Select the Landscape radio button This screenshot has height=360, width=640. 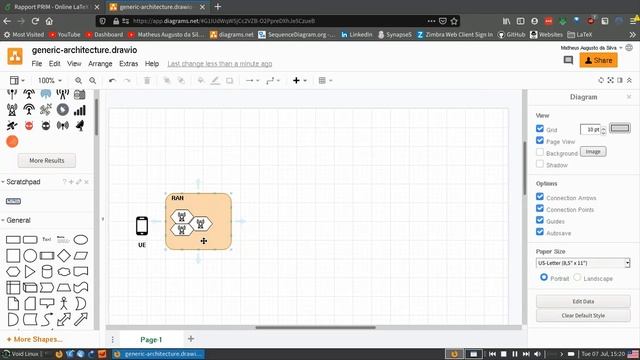point(577,278)
